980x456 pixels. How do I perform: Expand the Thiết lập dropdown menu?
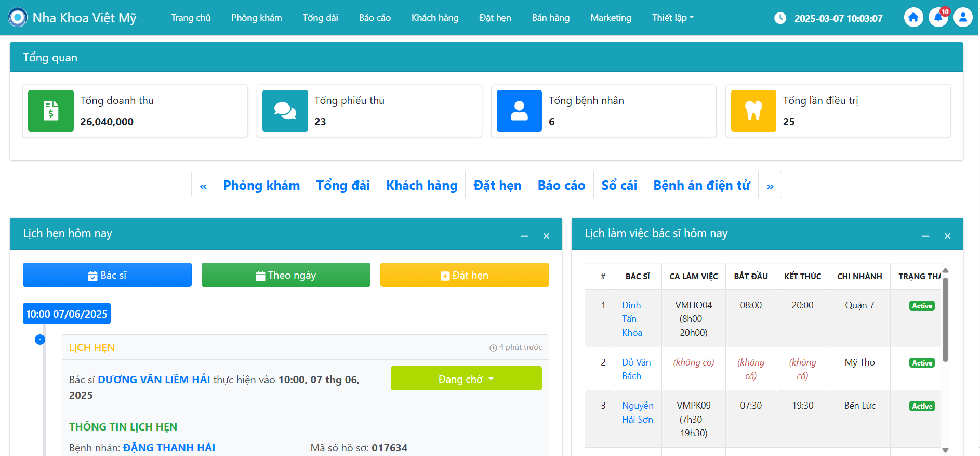pos(673,18)
